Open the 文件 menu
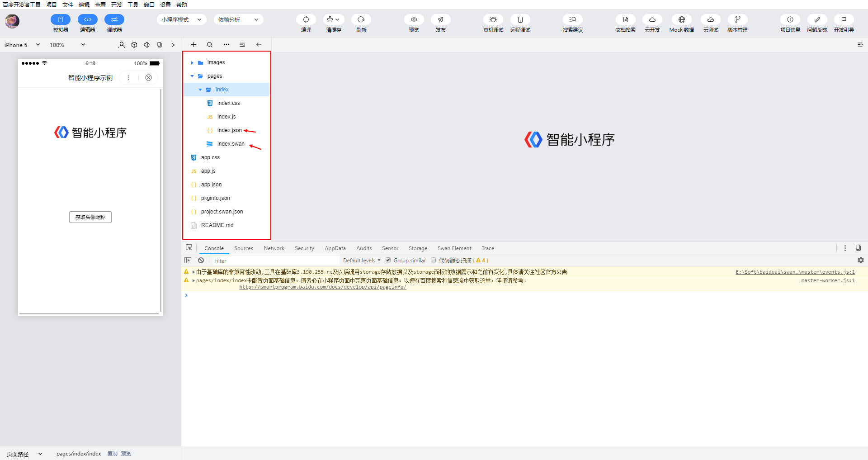The image size is (868, 460). click(68, 5)
